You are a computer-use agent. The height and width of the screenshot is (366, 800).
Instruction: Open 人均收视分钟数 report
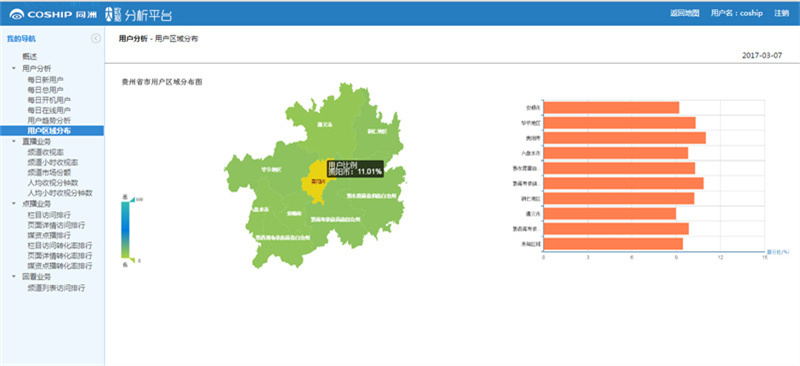(53, 183)
